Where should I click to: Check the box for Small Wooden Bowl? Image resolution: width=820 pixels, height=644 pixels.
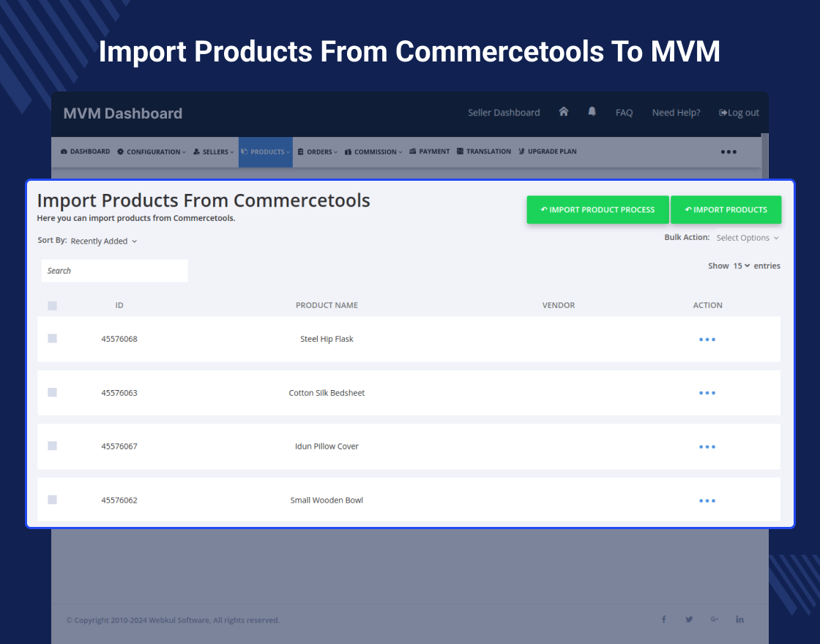click(x=52, y=500)
